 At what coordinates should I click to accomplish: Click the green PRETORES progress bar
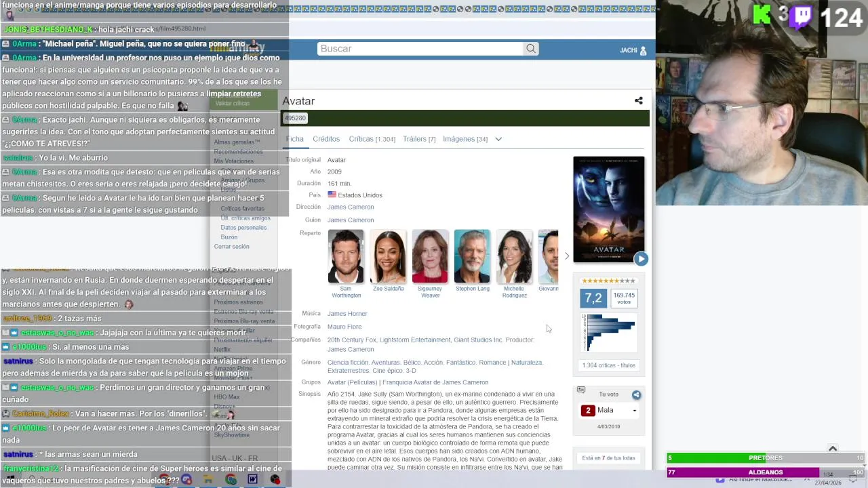[766, 458]
